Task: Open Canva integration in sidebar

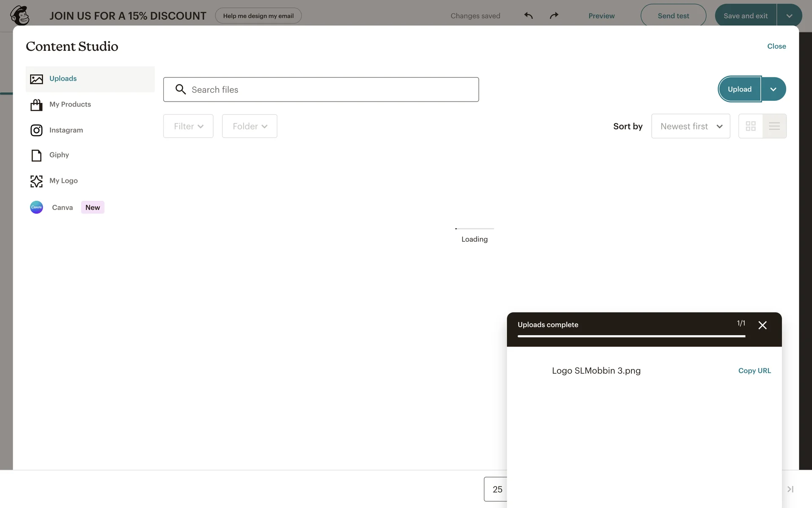Action: [x=62, y=207]
